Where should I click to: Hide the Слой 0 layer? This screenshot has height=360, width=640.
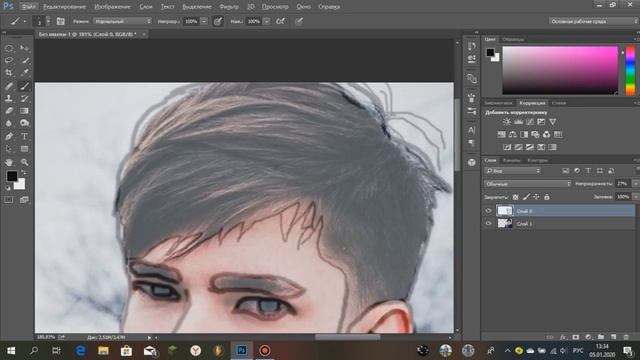489,211
